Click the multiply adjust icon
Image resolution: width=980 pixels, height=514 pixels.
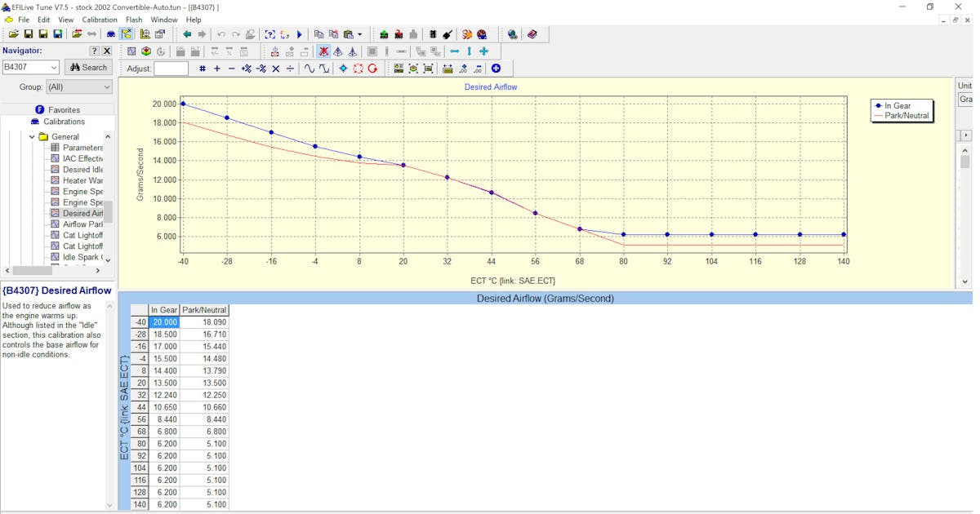(x=276, y=69)
